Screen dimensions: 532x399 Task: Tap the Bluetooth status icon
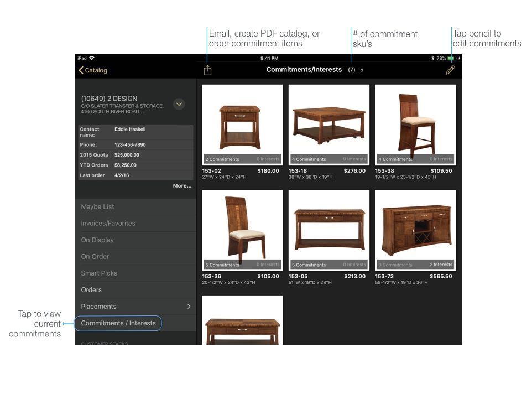point(432,59)
